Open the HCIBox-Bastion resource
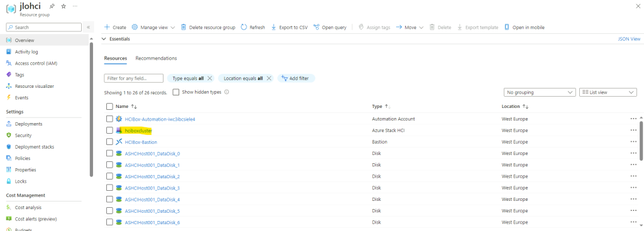The width and height of the screenshot is (644, 231). pyautogui.click(x=141, y=142)
